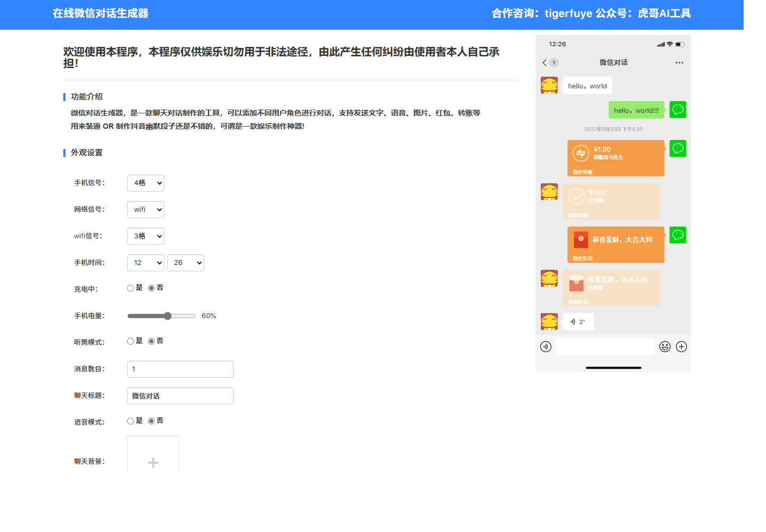Click the orange 转账给马先生 transfer bubble
This screenshot has width=766, height=532.
coord(616,158)
